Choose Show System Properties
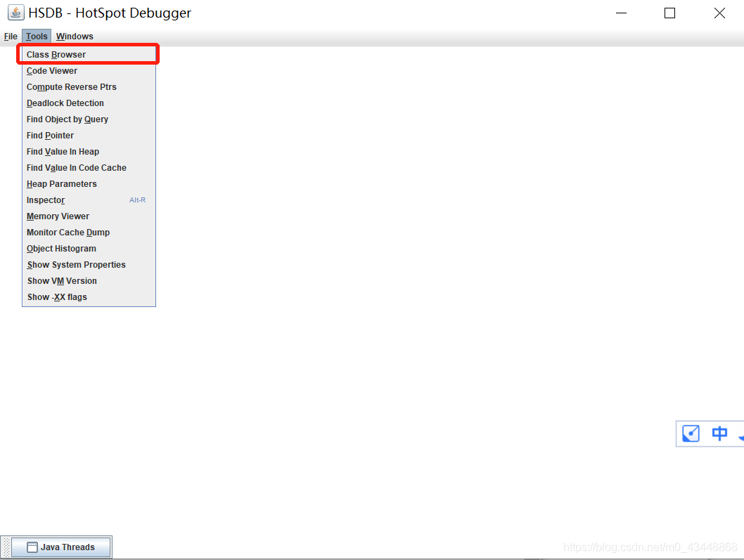This screenshot has width=744, height=560. point(89,264)
